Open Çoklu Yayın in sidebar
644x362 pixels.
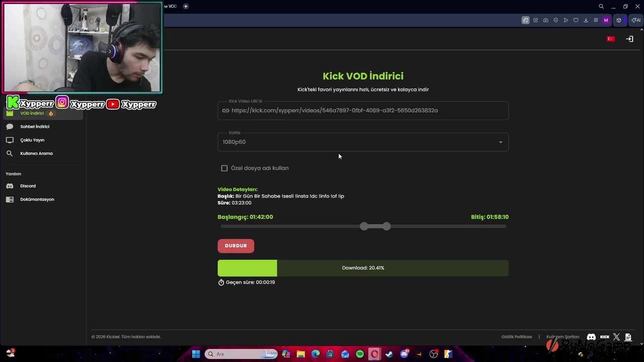pyautogui.click(x=43, y=140)
